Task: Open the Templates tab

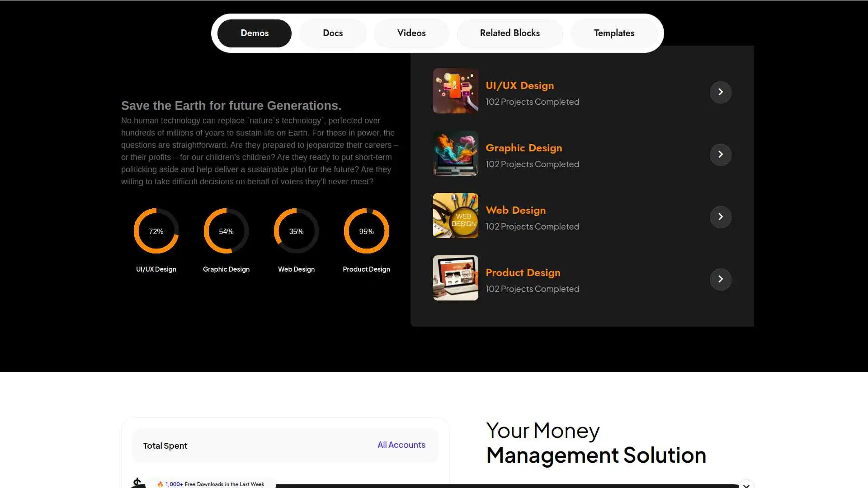Action: [614, 33]
